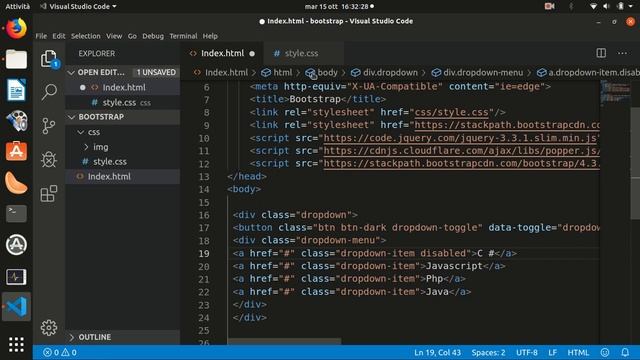Open the Visual Studio Code app menu dropdown
The height and width of the screenshot is (360, 640).
tap(79, 6)
